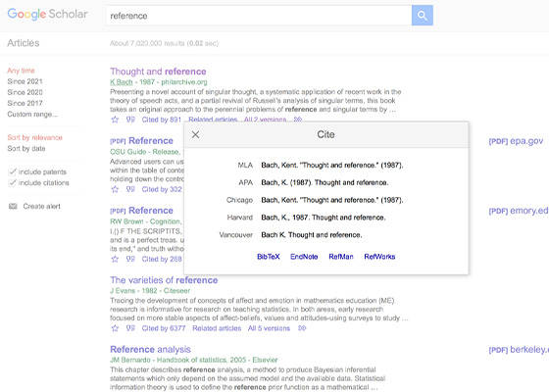Toggle 'include citations' checkbox
The image size is (549, 392).
12,182
